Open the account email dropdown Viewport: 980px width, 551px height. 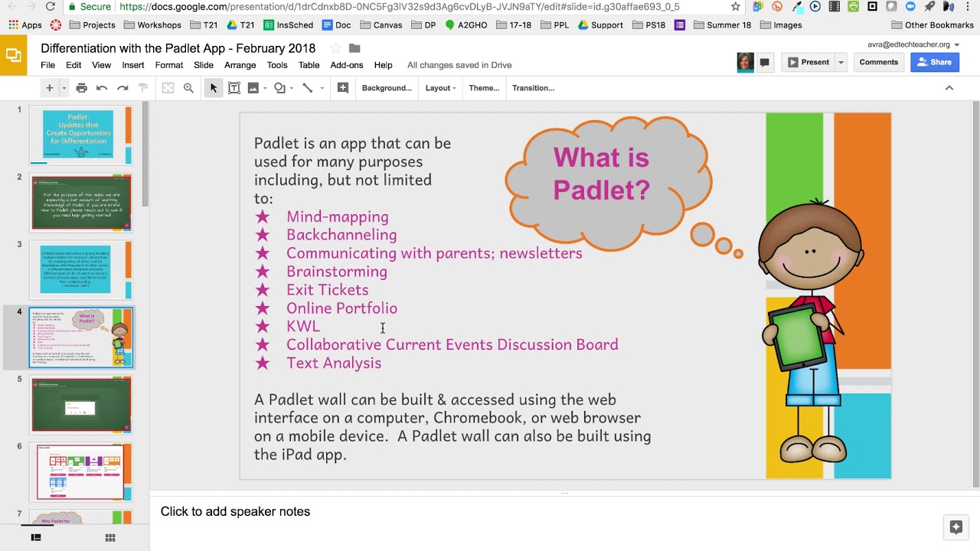point(913,44)
